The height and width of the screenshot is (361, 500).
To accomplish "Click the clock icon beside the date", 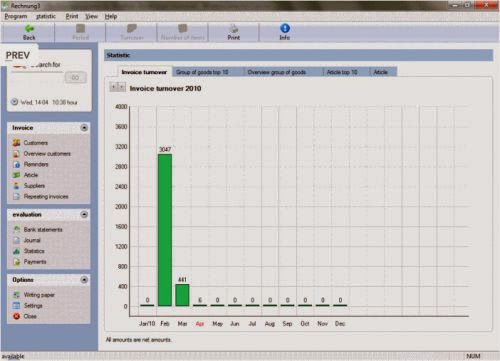I will [14, 102].
